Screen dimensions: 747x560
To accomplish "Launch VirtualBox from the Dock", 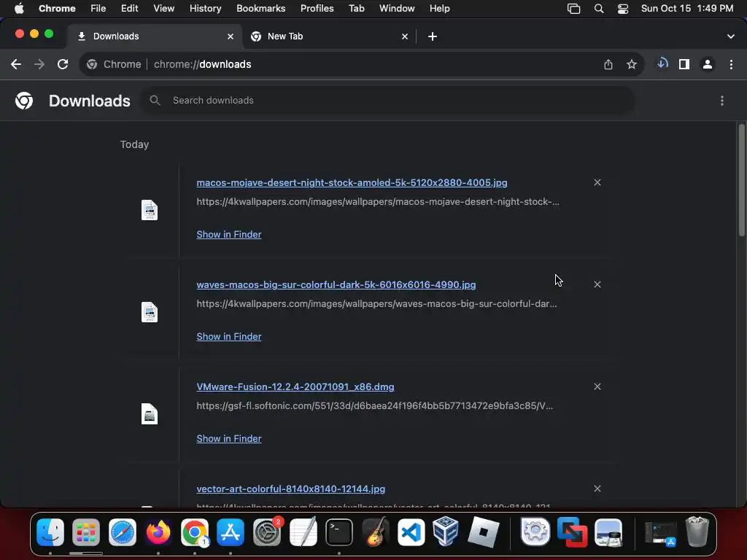I will (x=446, y=531).
